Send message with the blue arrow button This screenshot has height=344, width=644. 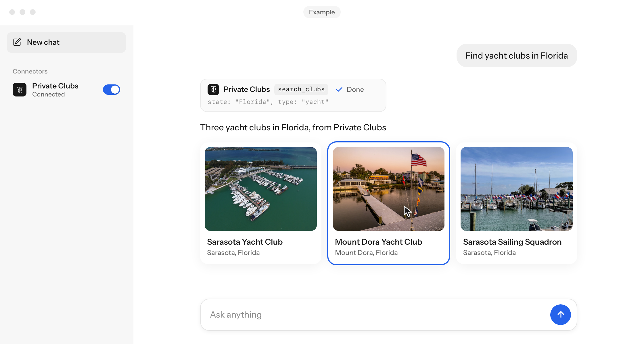[560, 315]
